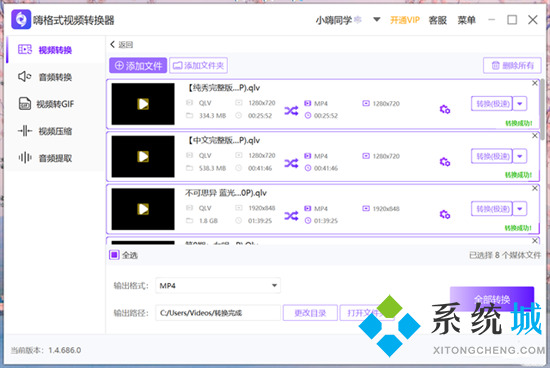
Task: Click the 输出路径 path field
Action: coord(218,313)
